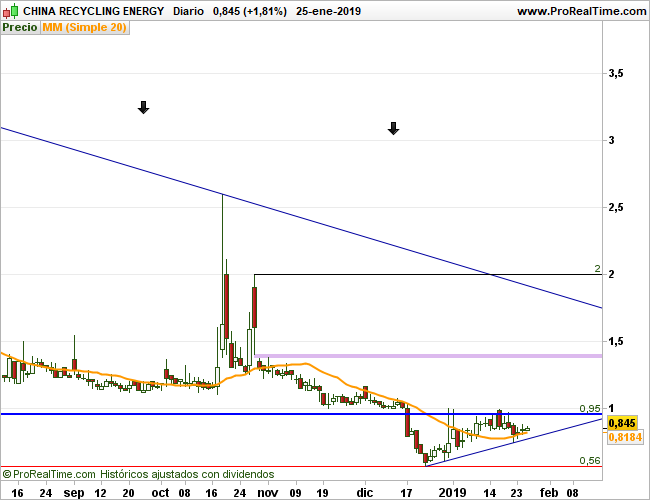This screenshot has height=500, width=650.
Task: Click the ProRealTime.com copyright text
Action: (x=49, y=474)
